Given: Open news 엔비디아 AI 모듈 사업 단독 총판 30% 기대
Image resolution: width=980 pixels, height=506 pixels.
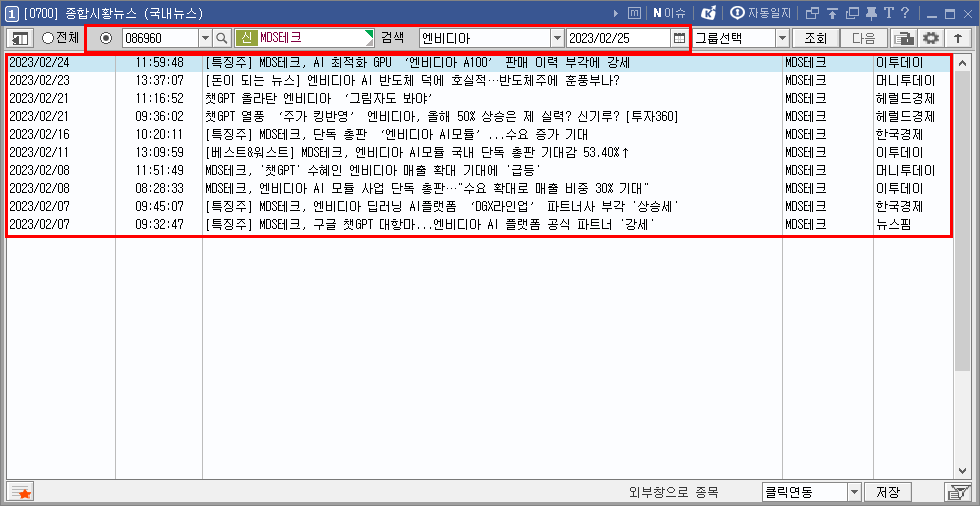Looking at the screenshot, I should (428, 188).
